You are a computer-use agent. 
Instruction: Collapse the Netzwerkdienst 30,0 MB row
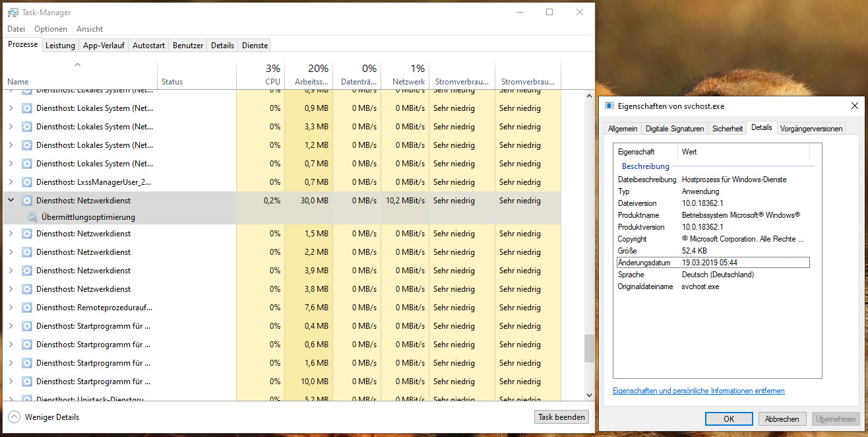click(11, 201)
